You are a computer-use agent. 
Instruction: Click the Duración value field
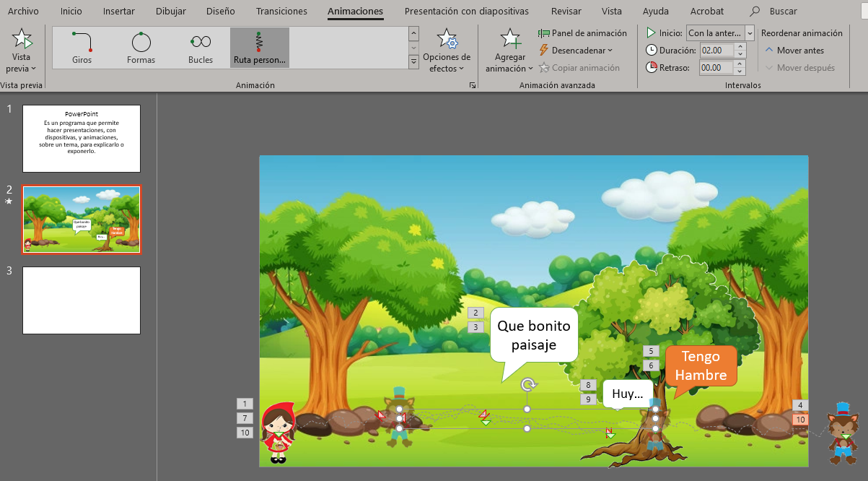[716, 51]
